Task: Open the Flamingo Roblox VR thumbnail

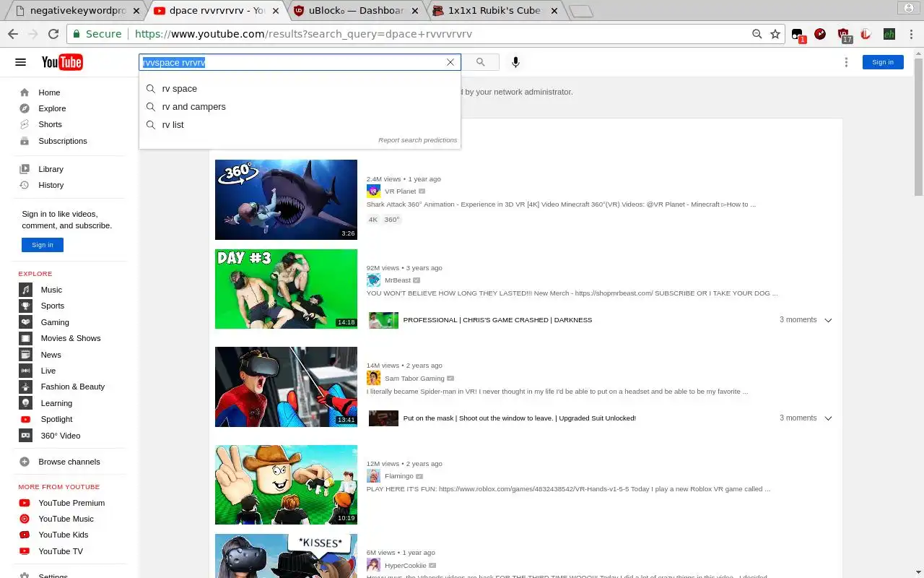Action: [286, 485]
